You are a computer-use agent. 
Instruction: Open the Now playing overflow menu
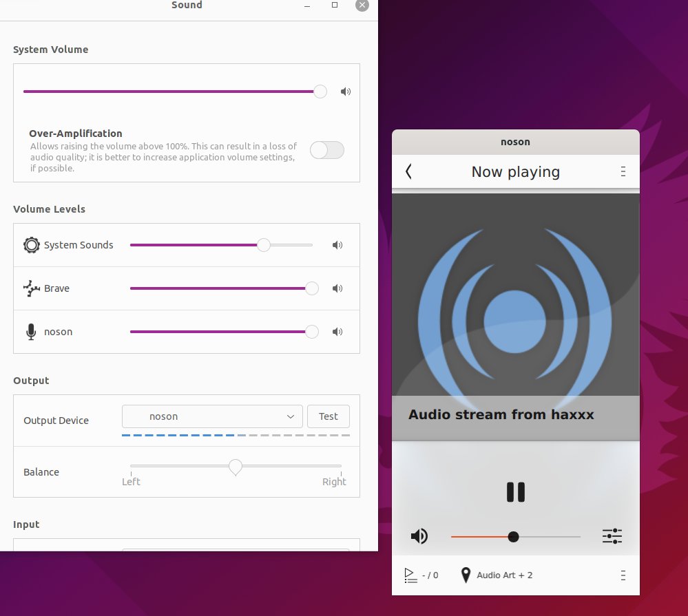pyautogui.click(x=623, y=171)
